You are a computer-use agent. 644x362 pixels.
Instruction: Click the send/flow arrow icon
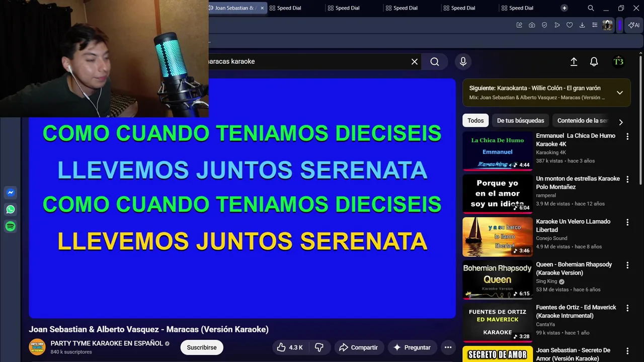pyautogui.click(x=557, y=25)
